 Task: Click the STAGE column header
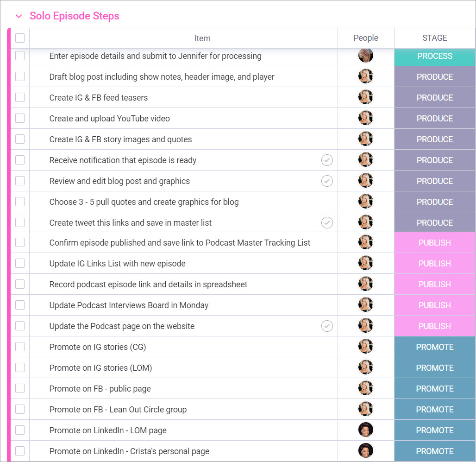point(435,38)
